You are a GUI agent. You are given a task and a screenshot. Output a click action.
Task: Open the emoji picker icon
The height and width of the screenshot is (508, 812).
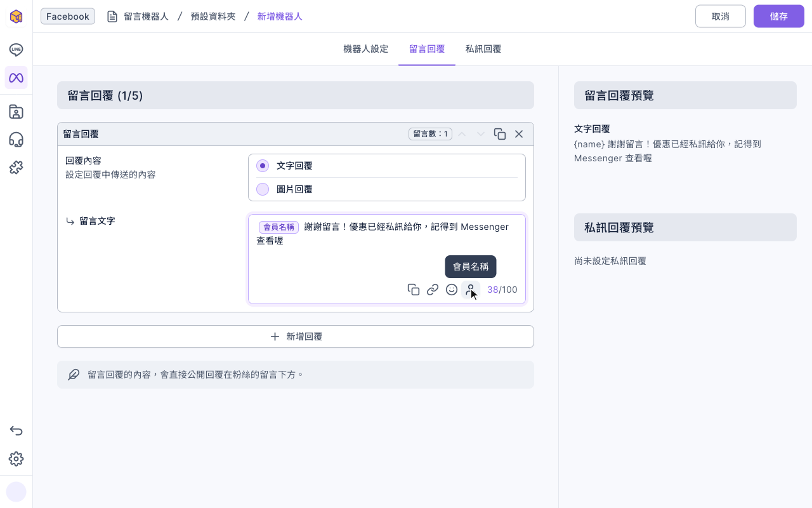tap(452, 290)
